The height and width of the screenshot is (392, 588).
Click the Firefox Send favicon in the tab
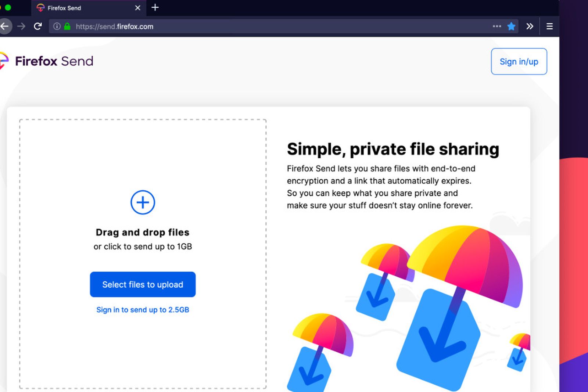[40, 8]
